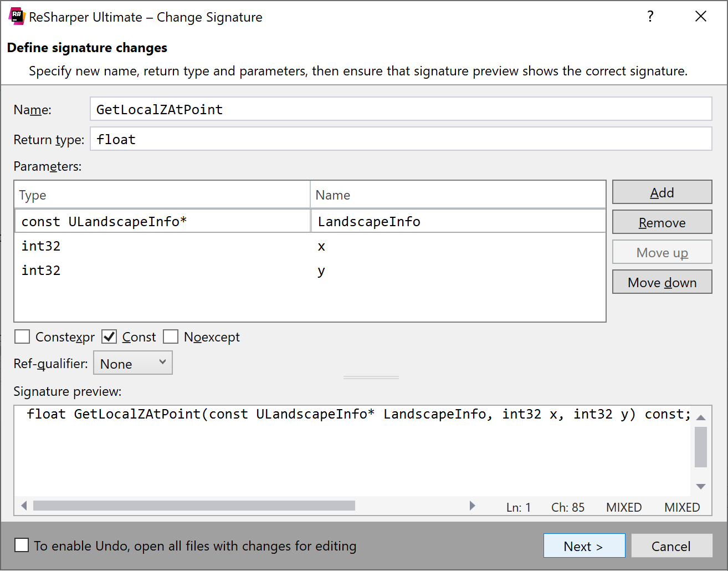
Task: Check the enable Undo checkbox
Action: pos(22,545)
